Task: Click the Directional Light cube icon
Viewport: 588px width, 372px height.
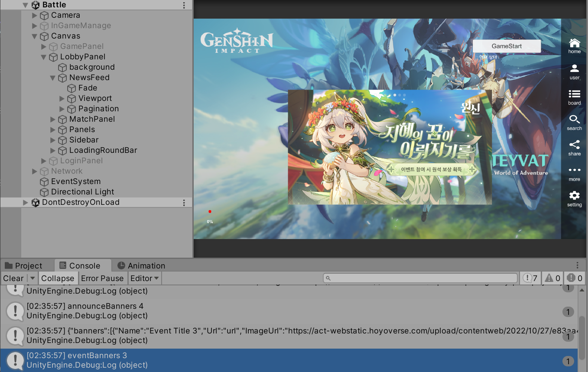Action: (44, 192)
